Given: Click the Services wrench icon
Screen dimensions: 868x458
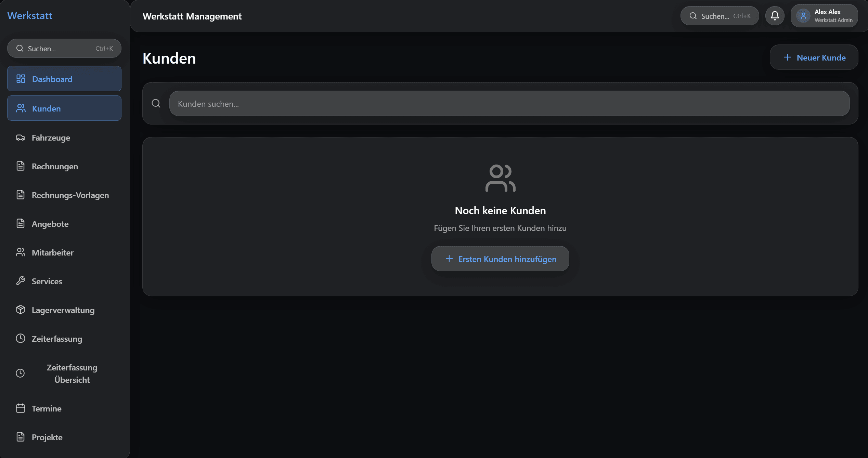Looking at the screenshot, I should pos(21,281).
